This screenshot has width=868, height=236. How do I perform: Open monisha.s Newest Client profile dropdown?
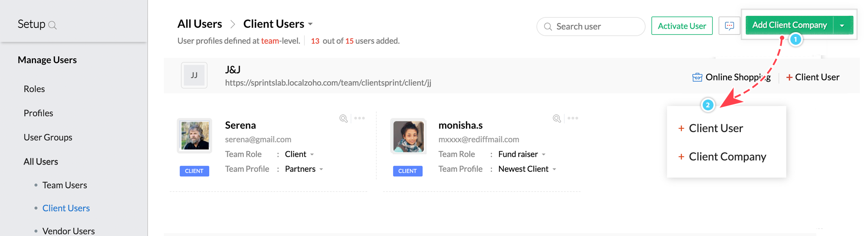pyautogui.click(x=527, y=169)
